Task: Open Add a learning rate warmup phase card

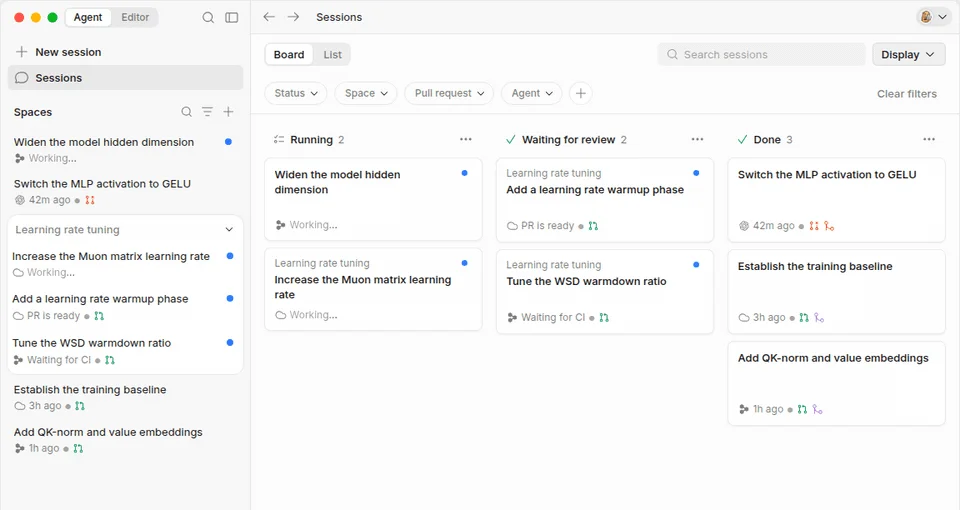Action: click(605, 200)
